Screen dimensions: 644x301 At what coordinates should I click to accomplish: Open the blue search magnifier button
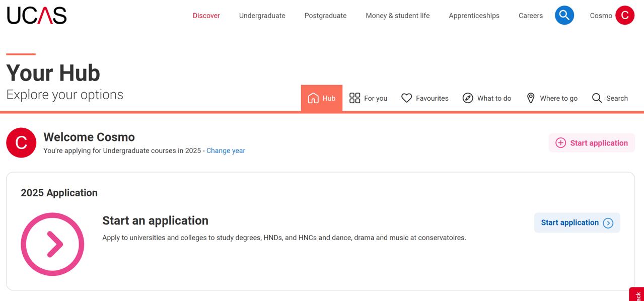pyautogui.click(x=564, y=16)
